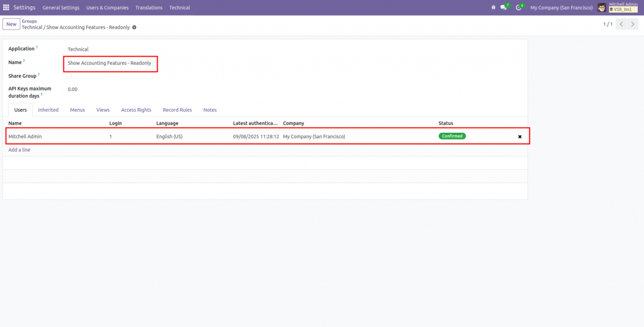Click the gear actions icon beside breadcrumb
This screenshot has width=644, height=327.
pos(134,28)
